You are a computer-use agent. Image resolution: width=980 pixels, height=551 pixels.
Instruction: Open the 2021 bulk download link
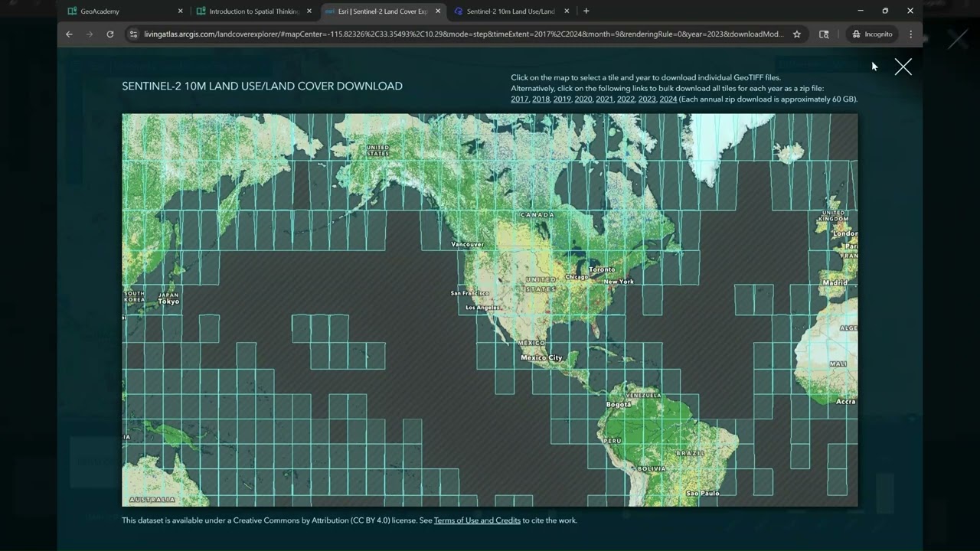(x=605, y=99)
